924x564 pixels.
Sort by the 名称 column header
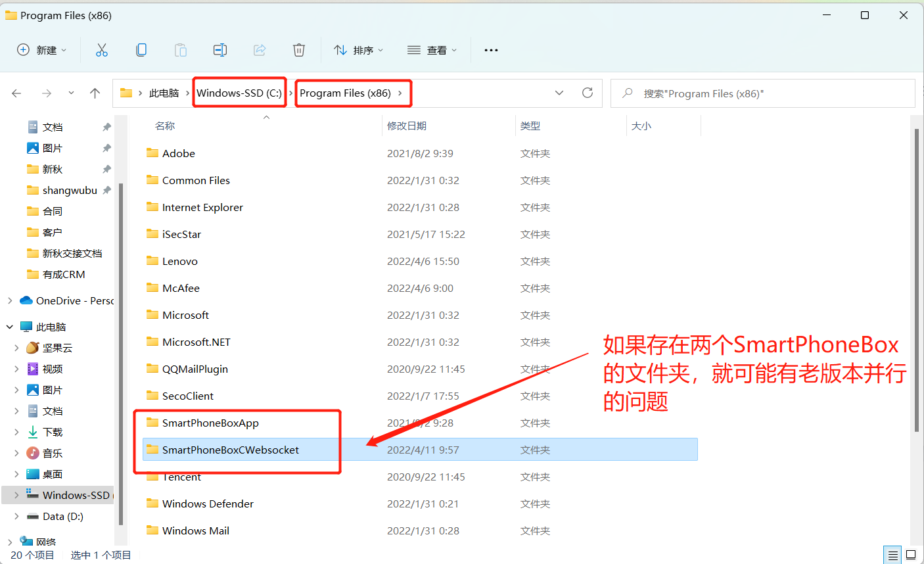pyautogui.click(x=165, y=126)
